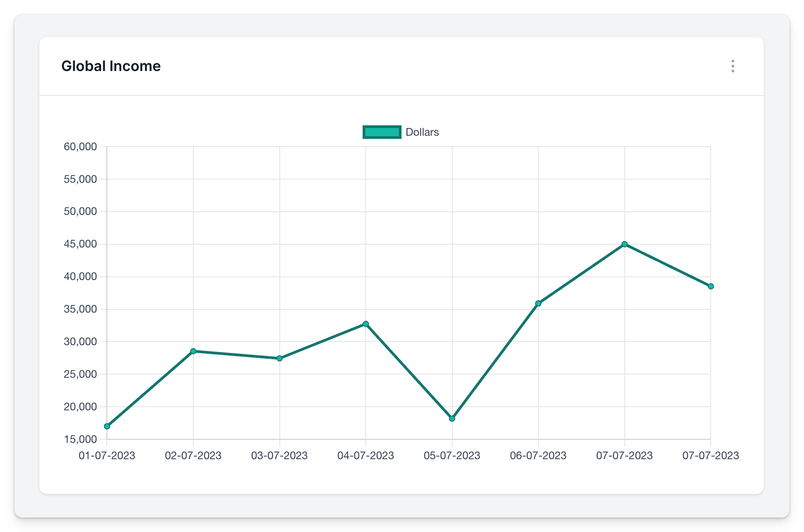Toggle the Dollars series legend label
804x532 pixels.
click(422, 132)
